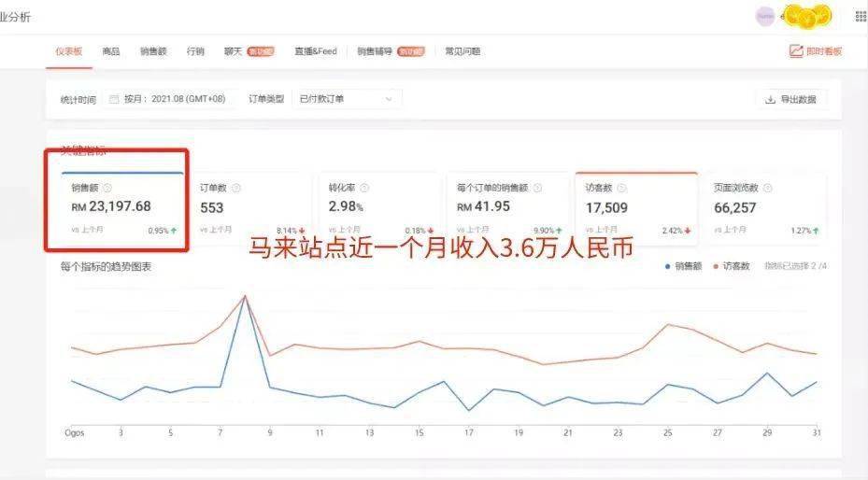The width and height of the screenshot is (868, 480).
Task: Switch to the 直播&Feed tab
Action: [x=316, y=51]
